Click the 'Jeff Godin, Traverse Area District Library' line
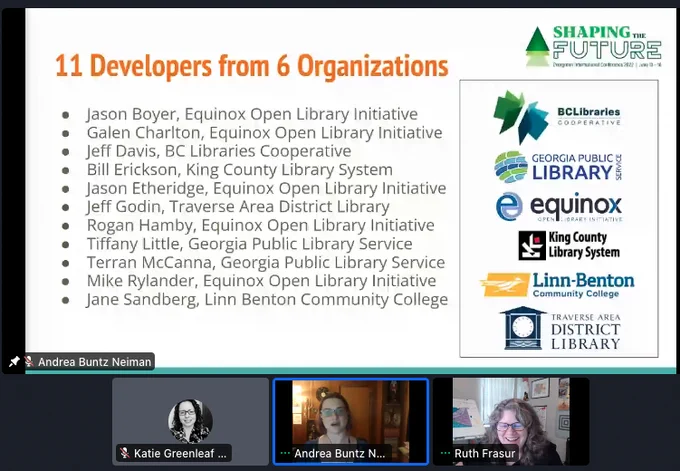The width and height of the screenshot is (680, 471). pyautogui.click(x=238, y=207)
